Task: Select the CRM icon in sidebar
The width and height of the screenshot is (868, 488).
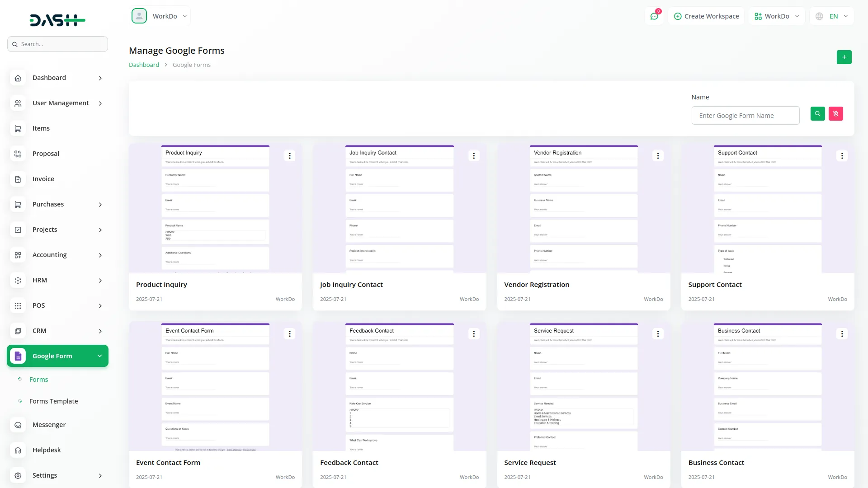Action: pos(18,331)
